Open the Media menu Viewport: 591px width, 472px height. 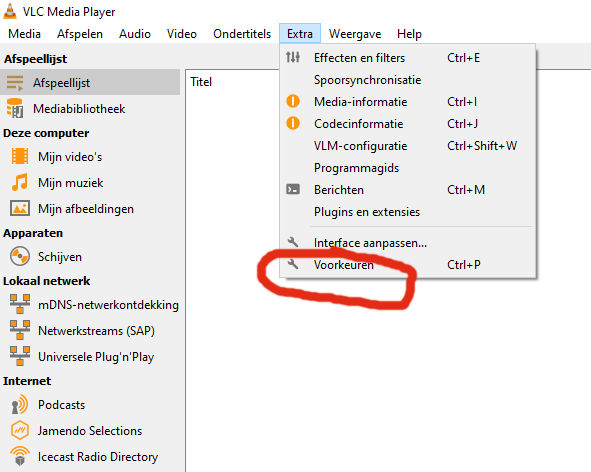[x=24, y=34]
